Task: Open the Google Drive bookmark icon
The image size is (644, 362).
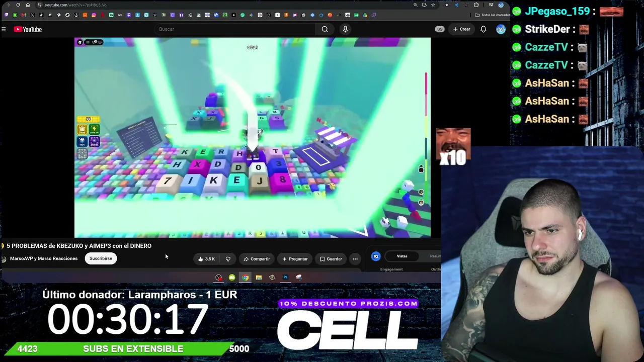Action: pyautogui.click(x=365, y=15)
